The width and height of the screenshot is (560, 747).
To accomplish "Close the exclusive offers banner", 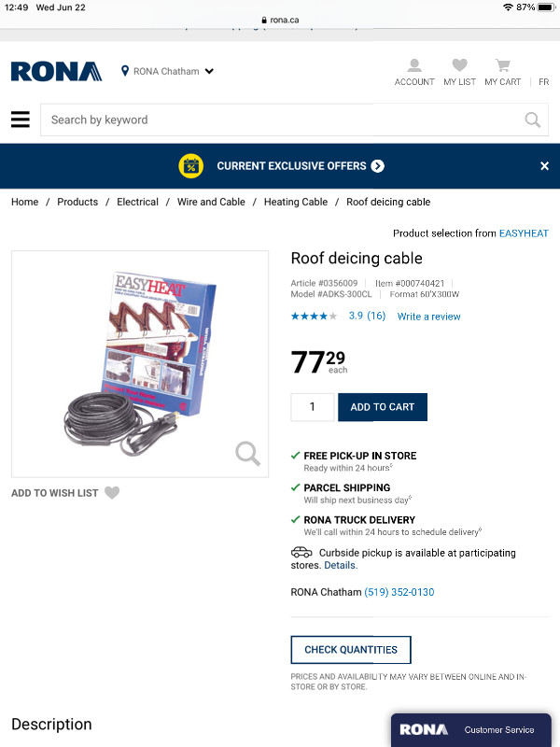I will [544, 166].
